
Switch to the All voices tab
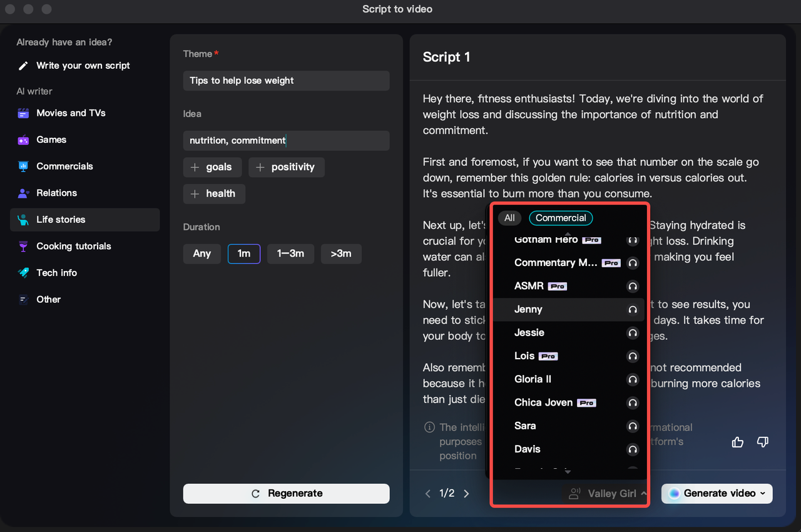click(509, 218)
